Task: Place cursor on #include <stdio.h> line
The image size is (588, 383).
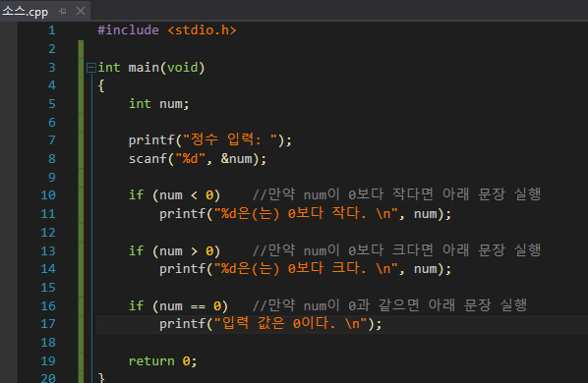Action: coord(167,29)
